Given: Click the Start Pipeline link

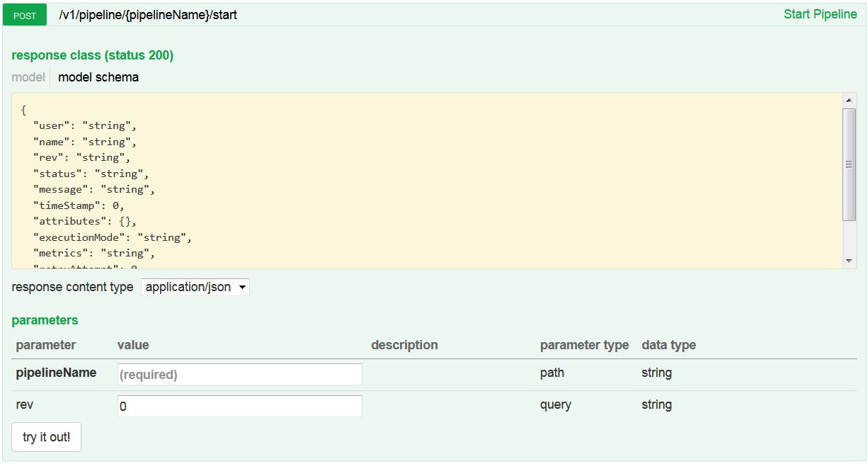Looking at the screenshot, I should click(x=820, y=14).
